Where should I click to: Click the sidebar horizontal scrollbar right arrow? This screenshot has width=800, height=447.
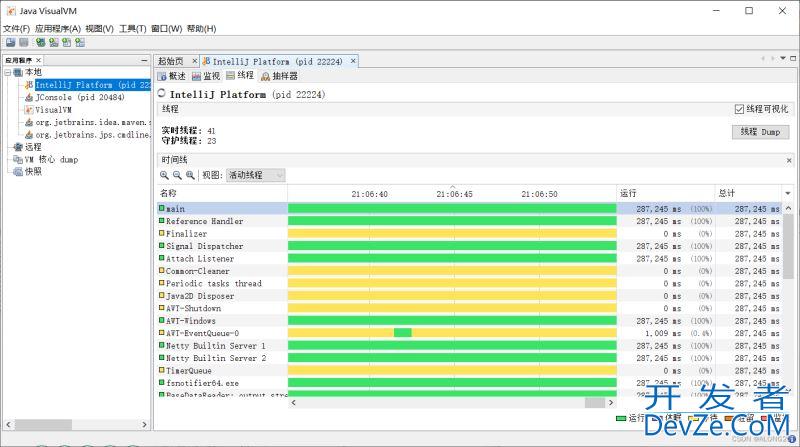click(144, 425)
